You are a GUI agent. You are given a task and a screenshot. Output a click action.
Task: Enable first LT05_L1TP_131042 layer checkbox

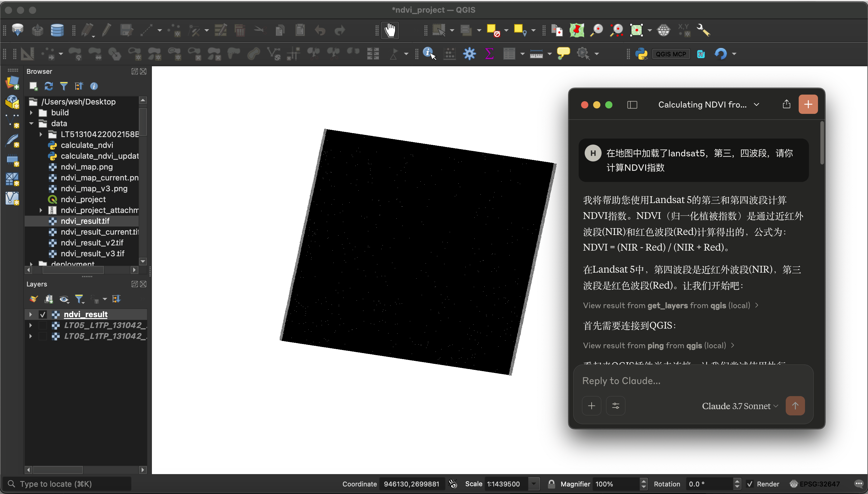pyautogui.click(x=42, y=325)
